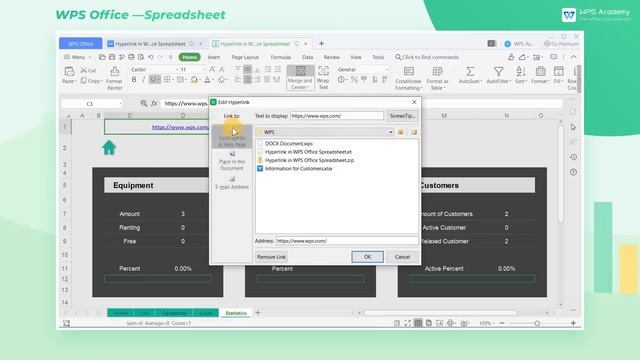Click the AutoSum sigma icon

click(470, 72)
